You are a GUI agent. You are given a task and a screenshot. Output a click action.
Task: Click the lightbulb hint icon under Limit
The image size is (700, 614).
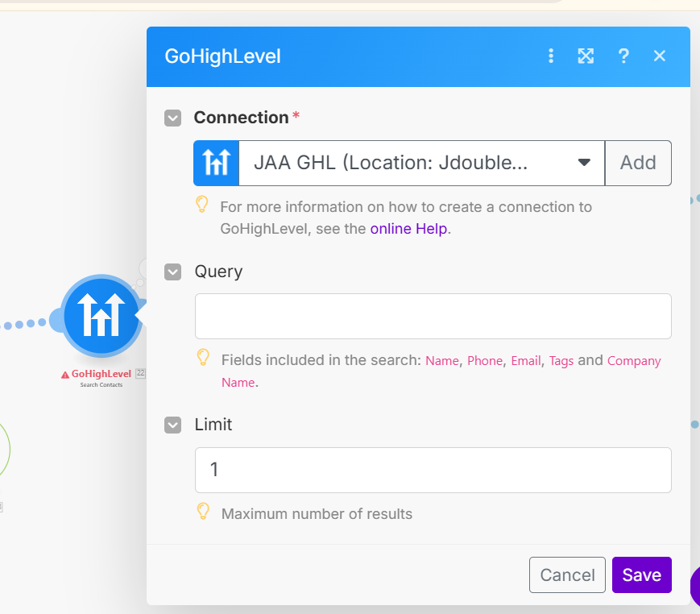[x=203, y=511]
